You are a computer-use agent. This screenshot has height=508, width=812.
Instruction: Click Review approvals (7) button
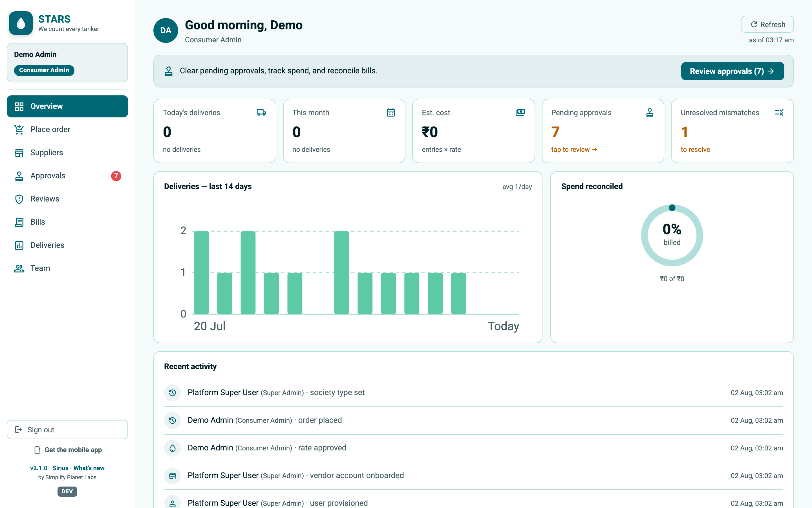click(732, 71)
